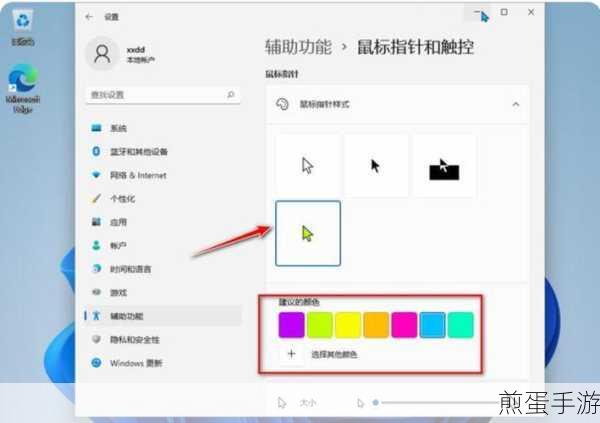The width and height of the screenshot is (600, 423).
Task: Click the Bluetooth icon in sidebar
Action: click(x=96, y=151)
